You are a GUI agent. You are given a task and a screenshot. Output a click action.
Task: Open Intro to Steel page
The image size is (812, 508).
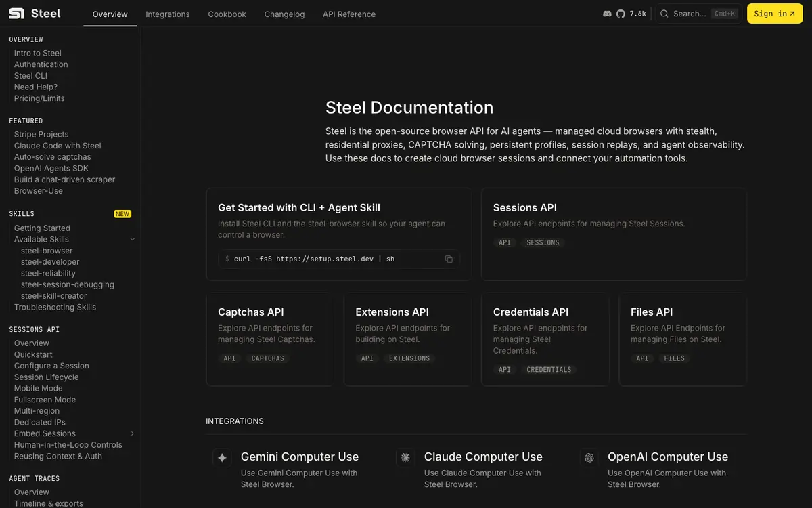point(38,53)
